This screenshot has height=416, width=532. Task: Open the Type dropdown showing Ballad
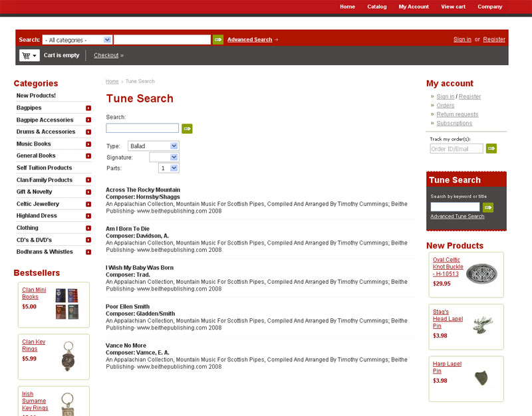[153, 146]
